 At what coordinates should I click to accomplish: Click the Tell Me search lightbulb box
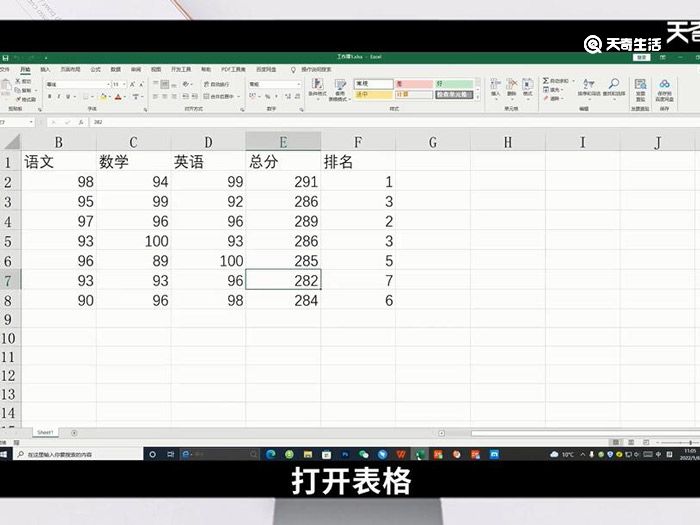click(x=311, y=70)
